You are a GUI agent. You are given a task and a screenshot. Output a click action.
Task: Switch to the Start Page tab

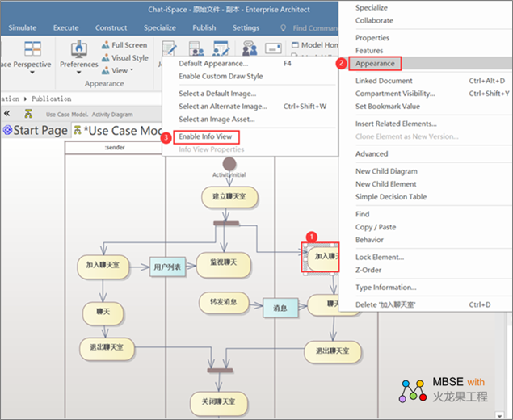pos(36,131)
